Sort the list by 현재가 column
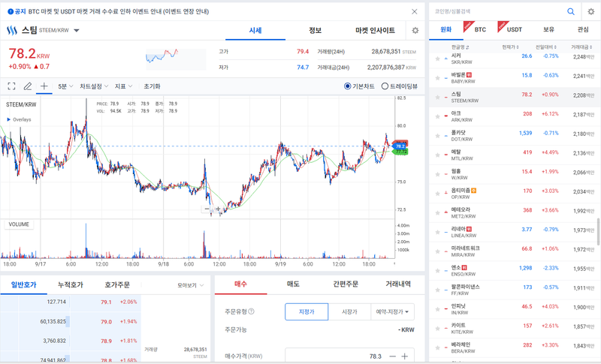This screenshot has width=601, height=364. tap(511, 47)
